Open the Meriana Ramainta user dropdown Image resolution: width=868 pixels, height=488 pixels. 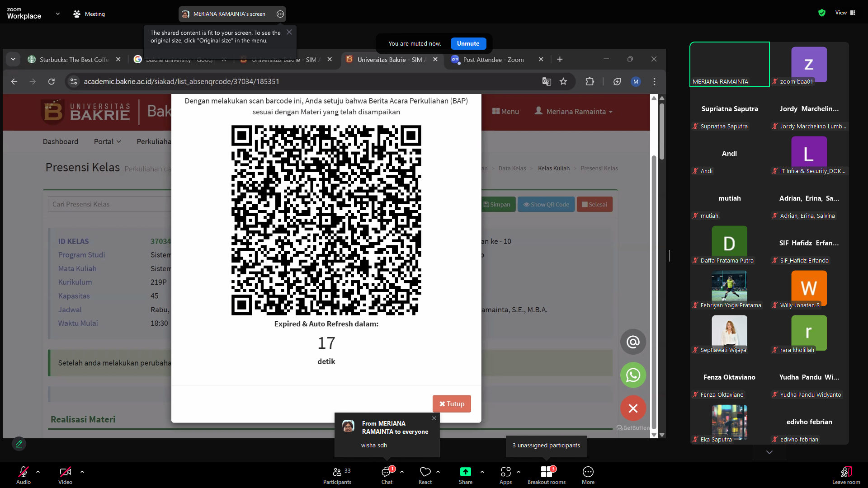click(574, 111)
